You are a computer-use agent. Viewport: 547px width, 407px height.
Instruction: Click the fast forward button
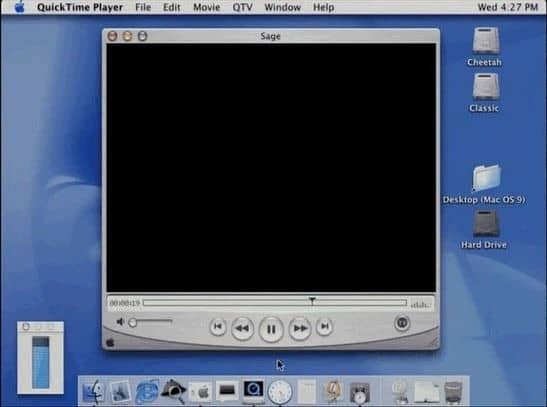(x=300, y=328)
